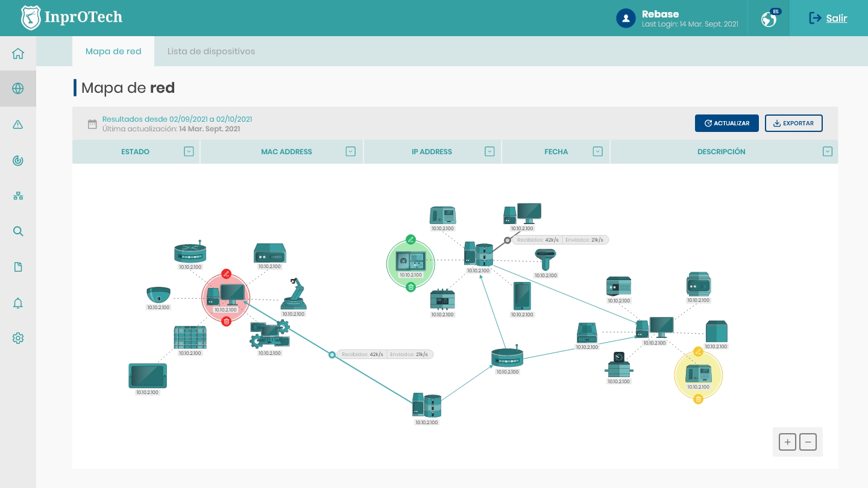The width and height of the screenshot is (868, 488).
Task: Expand the ESTADO column filter
Action: click(189, 152)
